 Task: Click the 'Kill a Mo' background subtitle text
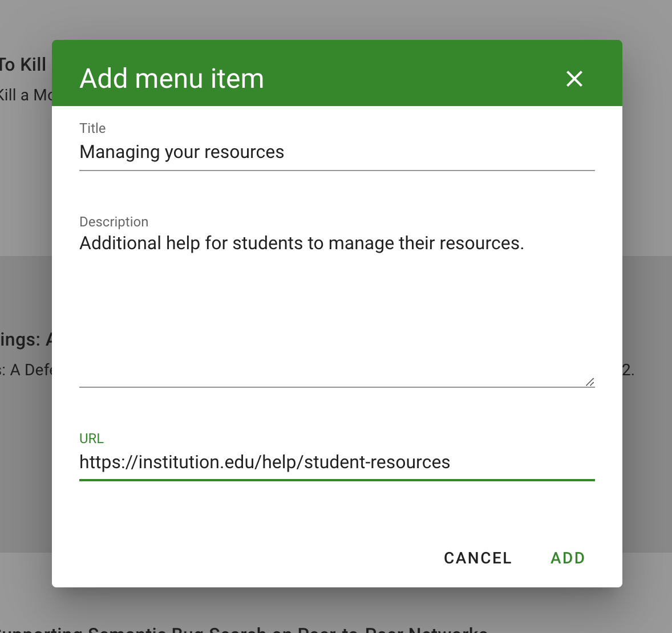click(x=25, y=95)
